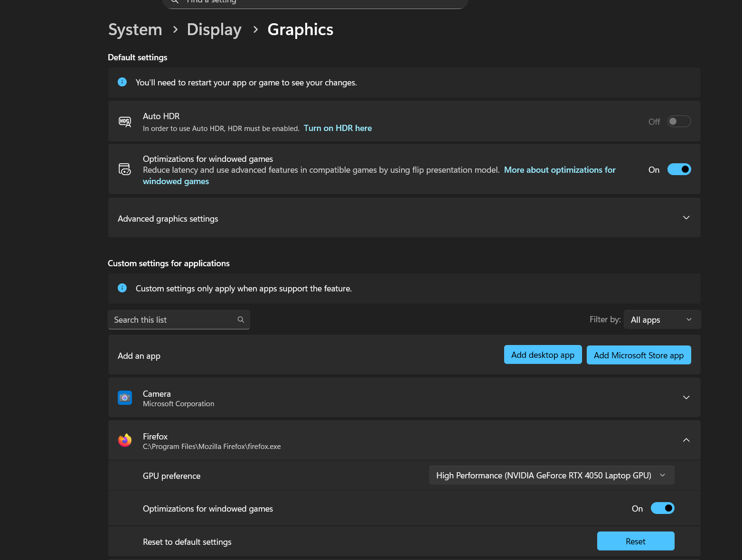Expand Advanced graphics settings
This screenshot has height=560, width=742.
[x=686, y=218]
